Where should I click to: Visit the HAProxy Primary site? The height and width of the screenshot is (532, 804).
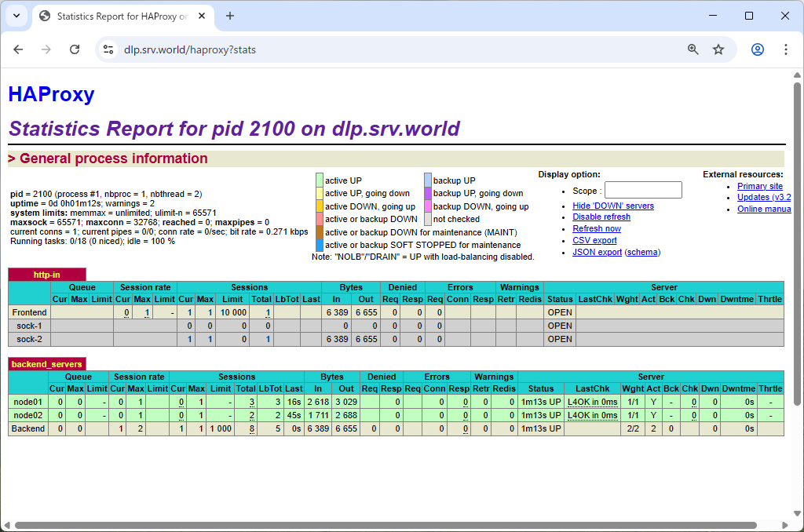[759, 185]
